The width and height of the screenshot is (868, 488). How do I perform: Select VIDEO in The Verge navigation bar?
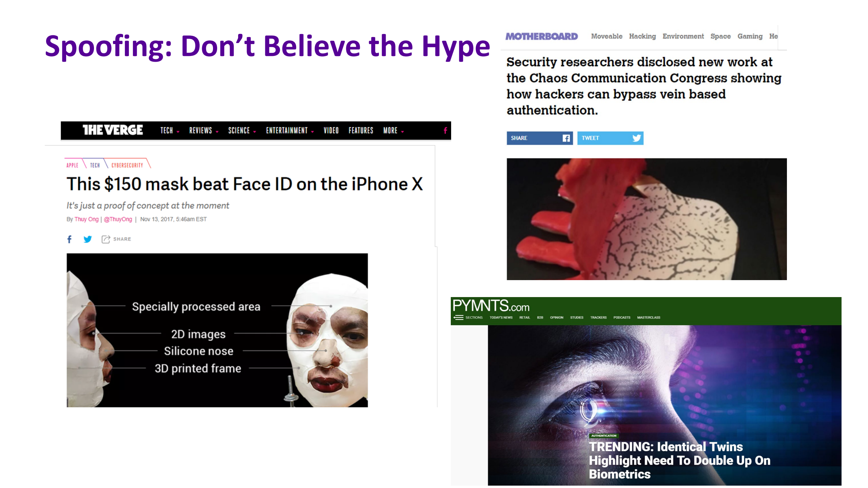point(331,131)
